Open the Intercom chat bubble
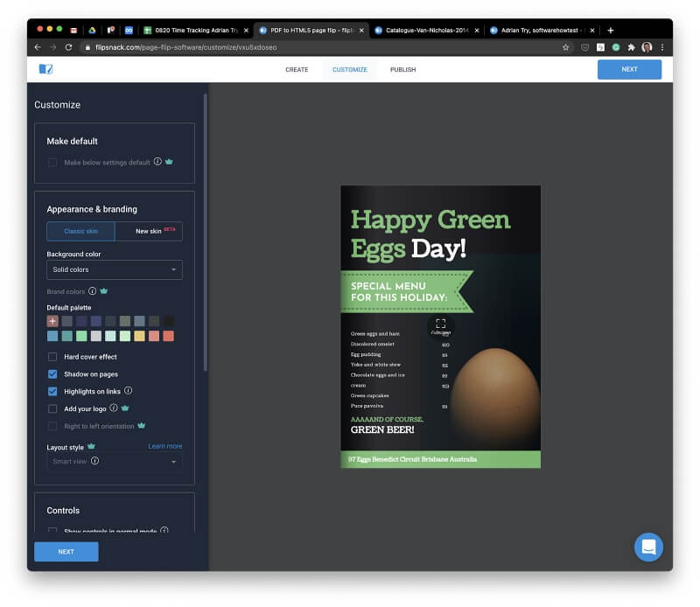Screen dimensions: 700x607 (648, 547)
